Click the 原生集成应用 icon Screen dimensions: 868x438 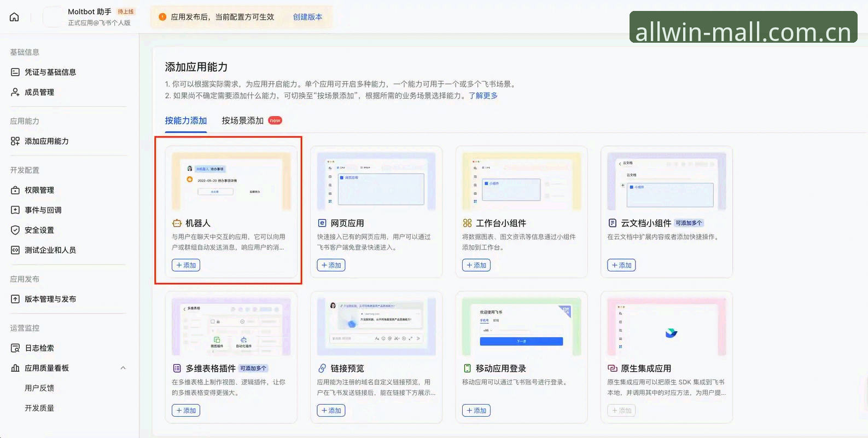click(x=613, y=368)
